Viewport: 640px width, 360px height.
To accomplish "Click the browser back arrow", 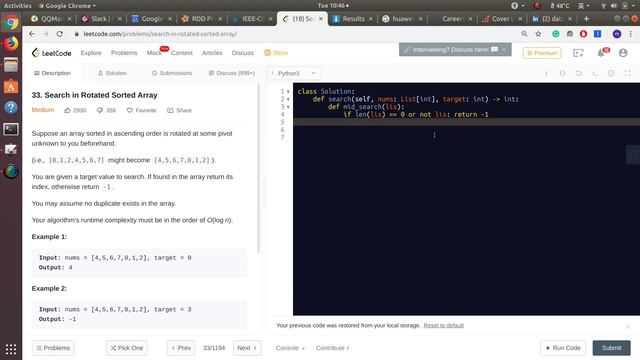I will [32, 34].
